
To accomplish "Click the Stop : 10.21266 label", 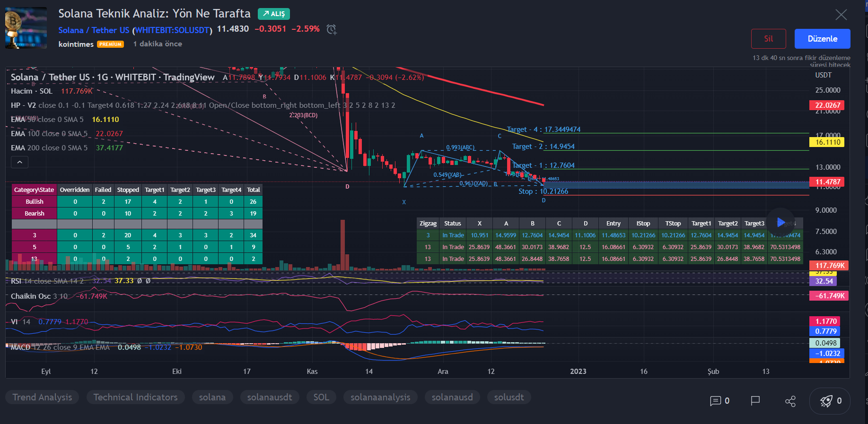I will coord(543,191).
